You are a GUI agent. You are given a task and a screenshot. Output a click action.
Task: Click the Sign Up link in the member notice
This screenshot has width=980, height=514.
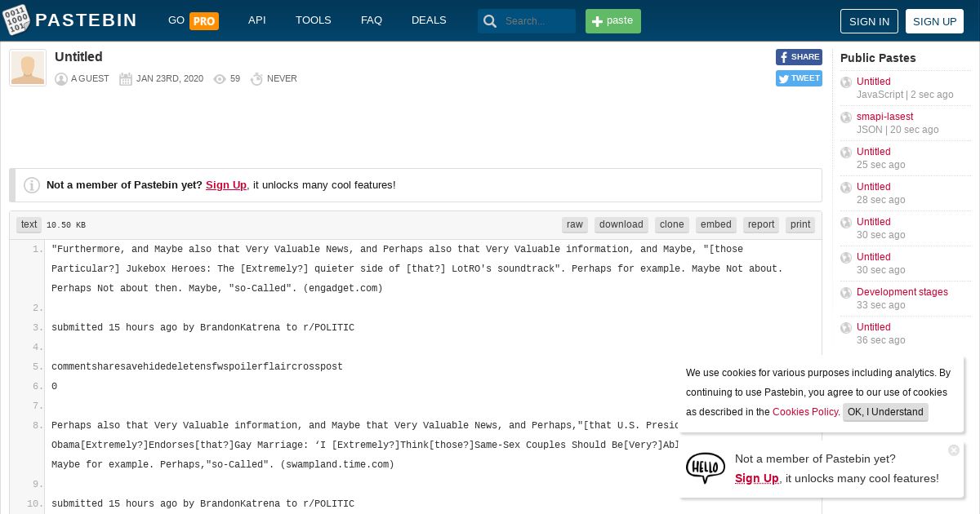(226, 185)
